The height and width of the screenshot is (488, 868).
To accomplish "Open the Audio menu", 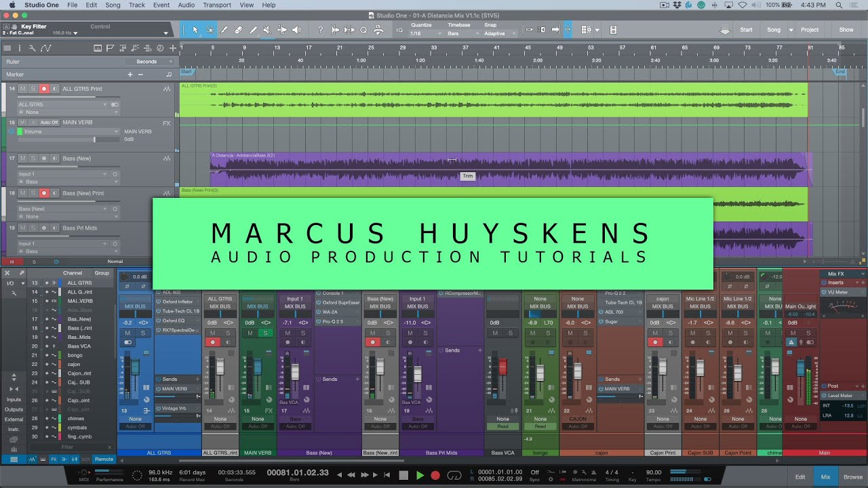I will (186, 5).
